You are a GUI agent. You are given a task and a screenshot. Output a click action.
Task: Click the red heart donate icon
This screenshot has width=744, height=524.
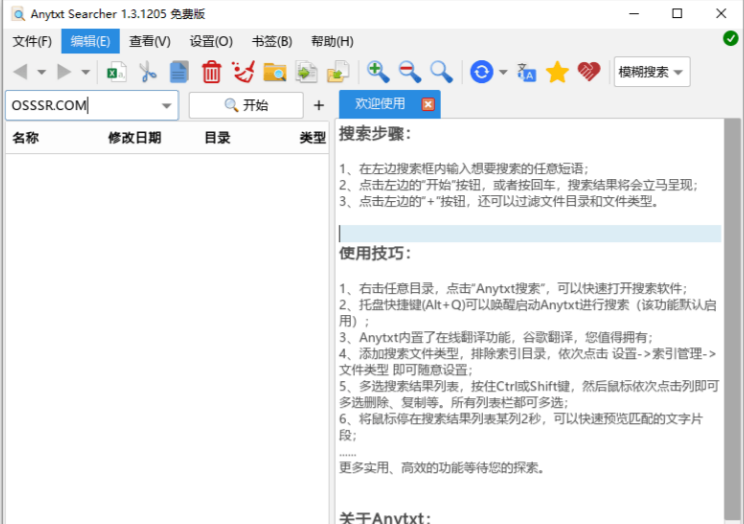589,71
